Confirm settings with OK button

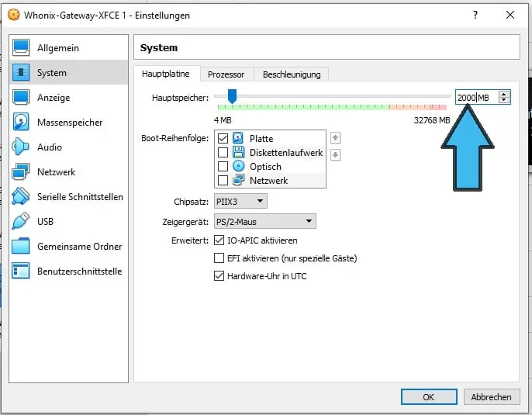tap(429, 396)
